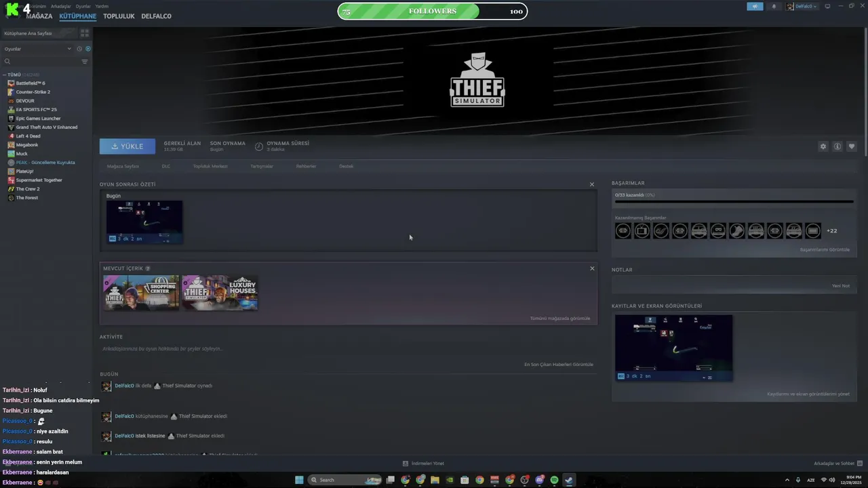Screen dimensions: 868x488
Task: Open NVIDIA app taskbar icon
Action: [x=450, y=480]
